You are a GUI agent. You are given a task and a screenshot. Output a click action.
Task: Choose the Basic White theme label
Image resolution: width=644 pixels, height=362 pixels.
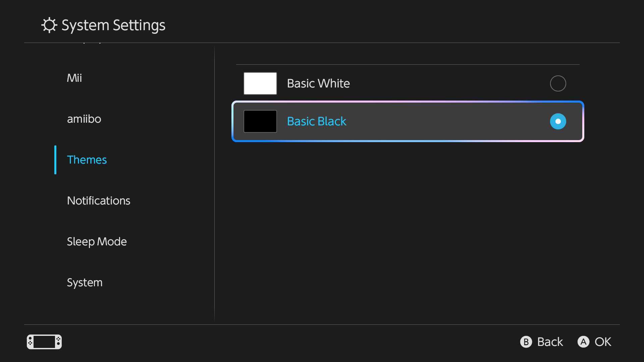[318, 83]
